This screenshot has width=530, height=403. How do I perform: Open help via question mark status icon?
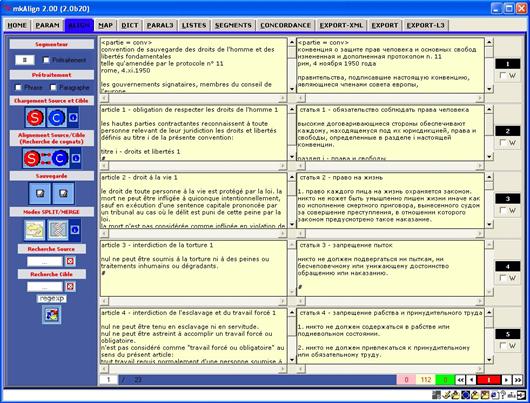click(x=503, y=395)
